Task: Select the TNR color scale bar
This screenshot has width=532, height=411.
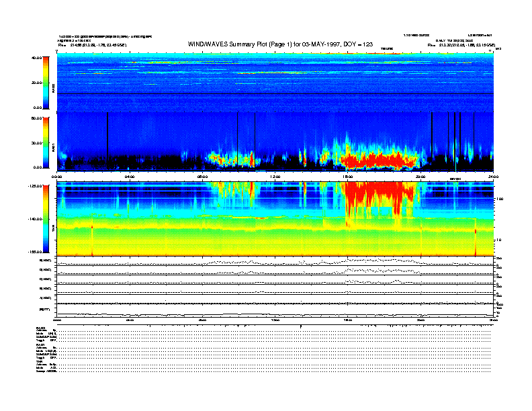Action: (x=46, y=219)
